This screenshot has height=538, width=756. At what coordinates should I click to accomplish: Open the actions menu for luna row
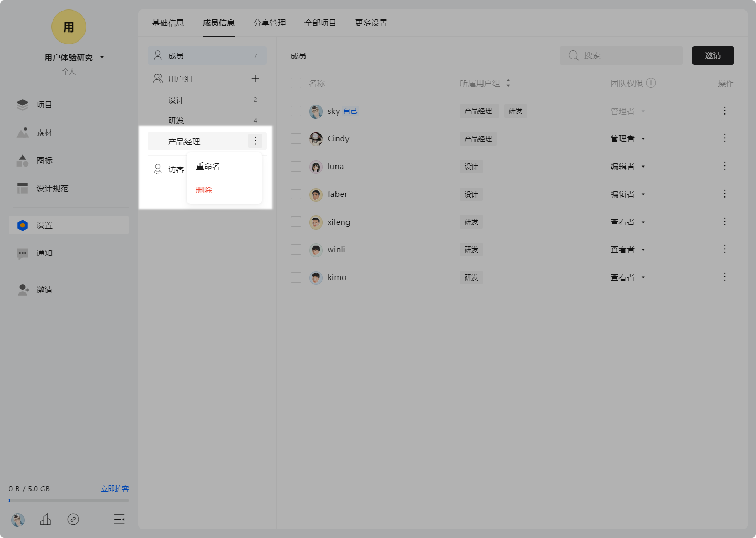pos(724,165)
